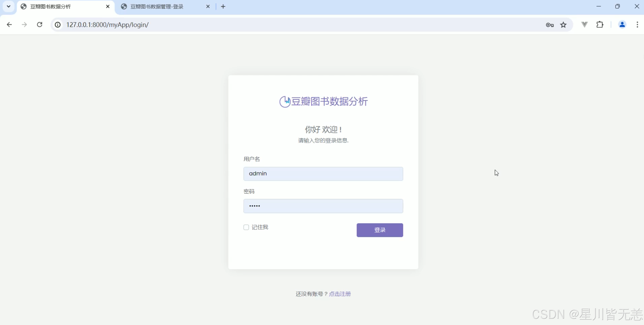This screenshot has width=644, height=325.
Task: Click the username field containing admin
Action: point(323,174)
